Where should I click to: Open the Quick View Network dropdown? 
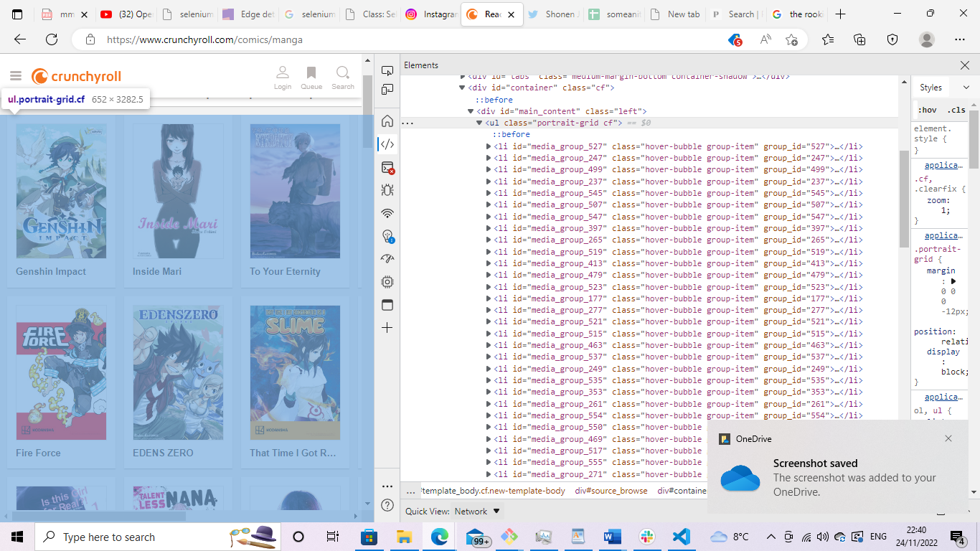(478, 512)
